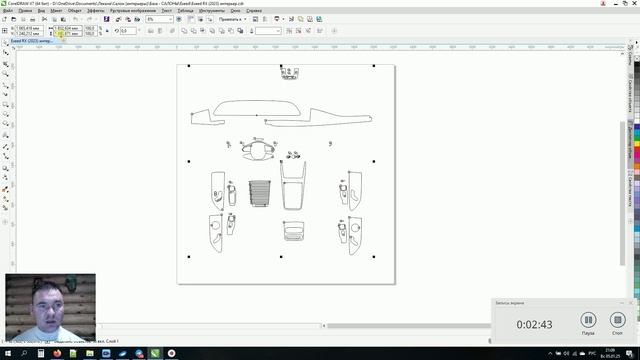Screen dimensions: 640x360
Task: Cut selection with the scissors icon
Action: (x=44, y=19)
